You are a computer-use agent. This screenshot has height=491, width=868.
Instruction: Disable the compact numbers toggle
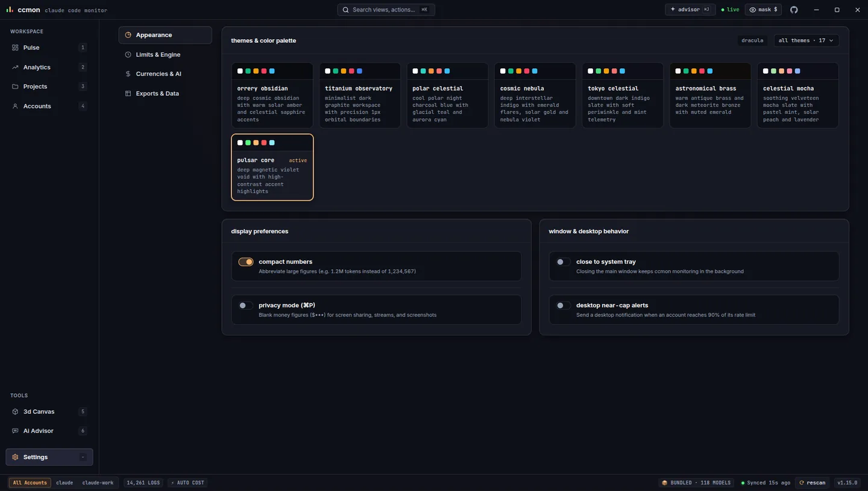[245, 262]
